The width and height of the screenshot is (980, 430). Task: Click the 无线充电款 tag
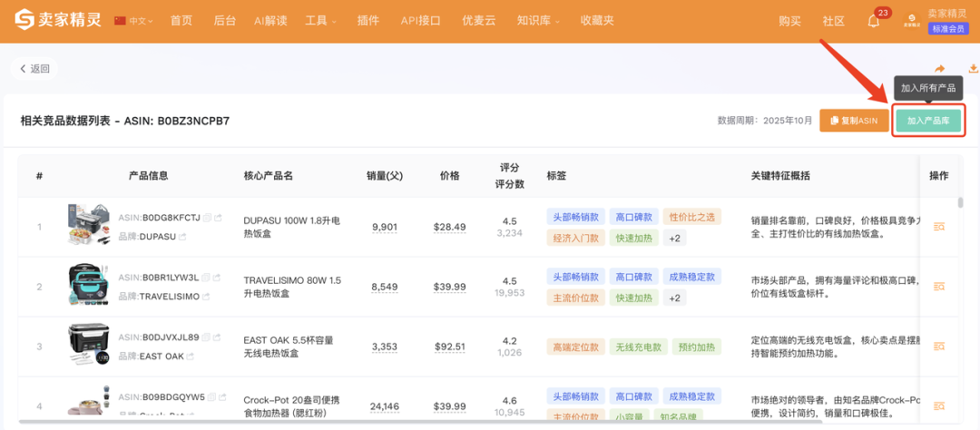point(638,347)
